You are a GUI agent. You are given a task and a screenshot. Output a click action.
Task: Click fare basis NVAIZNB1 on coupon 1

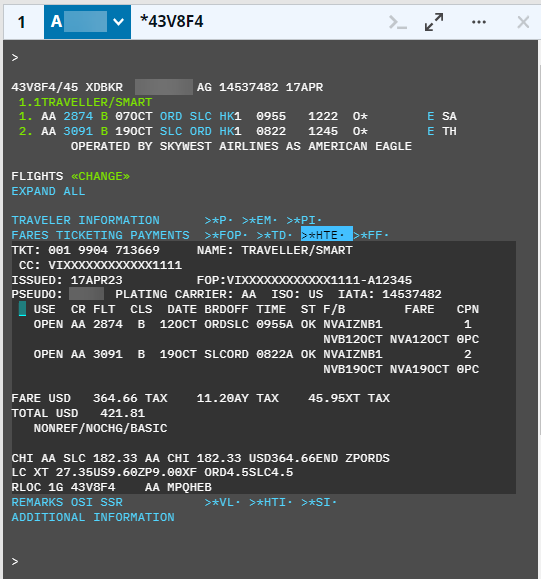[x=353, y=325]
